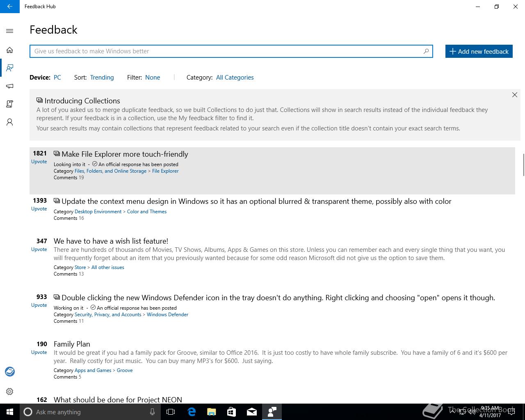The image size is (525, 420).
Task: Open Make File Explorer more touch-friendly
Action: point(125,154)
